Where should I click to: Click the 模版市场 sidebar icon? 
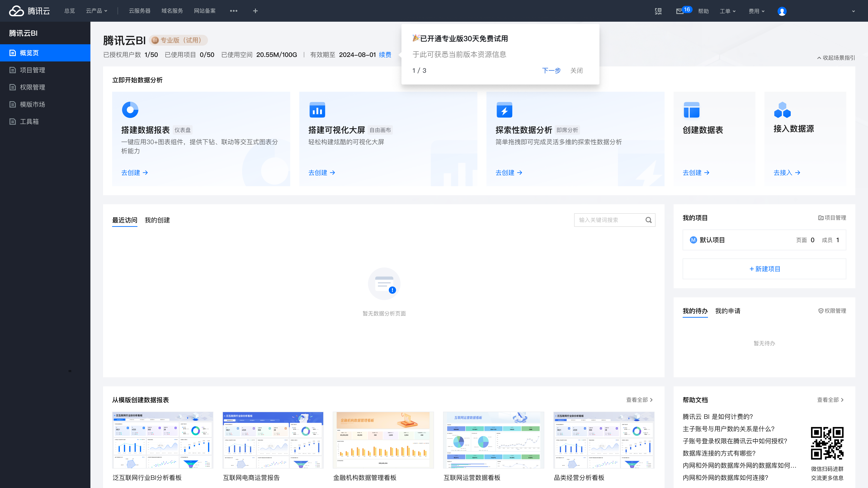click(x=12, y=104)
